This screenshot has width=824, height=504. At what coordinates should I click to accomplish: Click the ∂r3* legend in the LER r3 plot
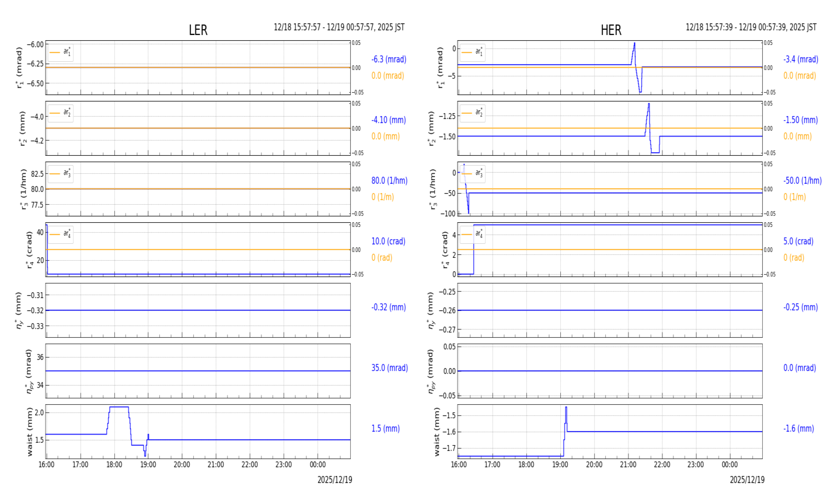tap(61, 174)
